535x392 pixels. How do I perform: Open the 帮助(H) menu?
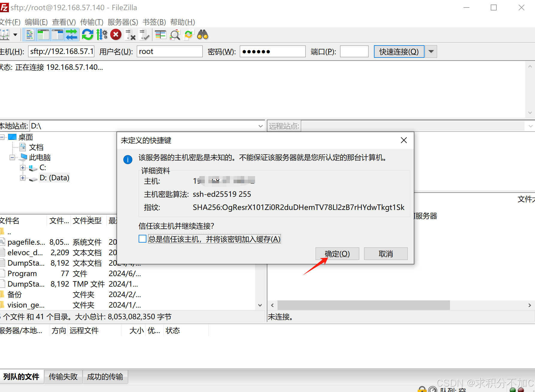click(183, 22)
